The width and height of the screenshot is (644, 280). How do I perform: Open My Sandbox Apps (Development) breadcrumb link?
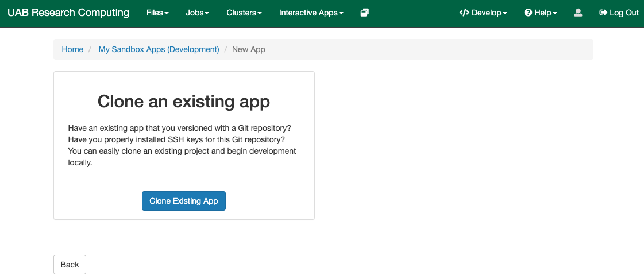[159, 49]
